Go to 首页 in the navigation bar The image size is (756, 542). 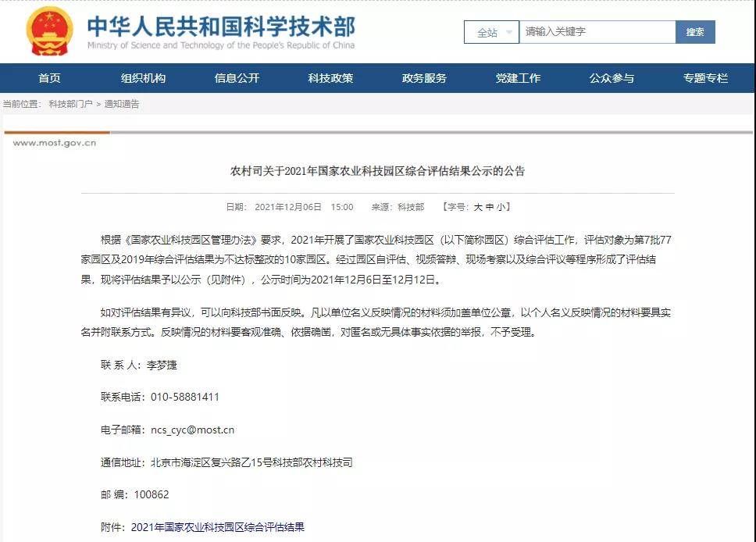[x=50, y=78]
